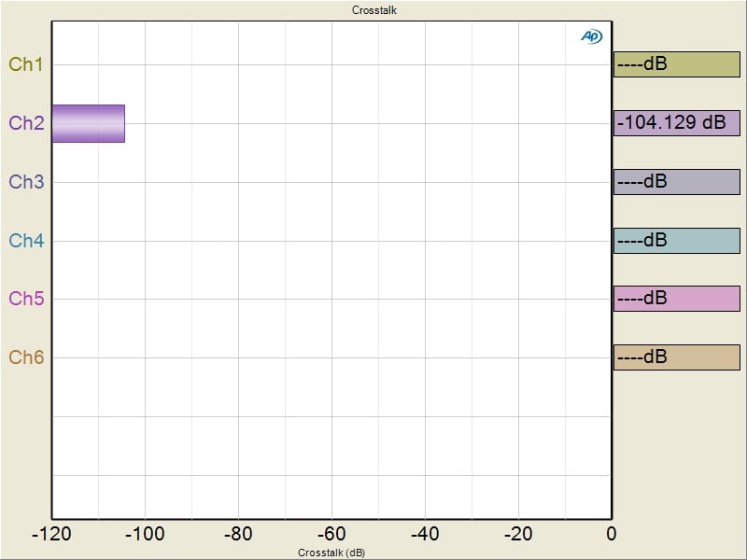Click the AP logo icon in the graph corner
Screen dimensions: 747x560
(591, 36)
